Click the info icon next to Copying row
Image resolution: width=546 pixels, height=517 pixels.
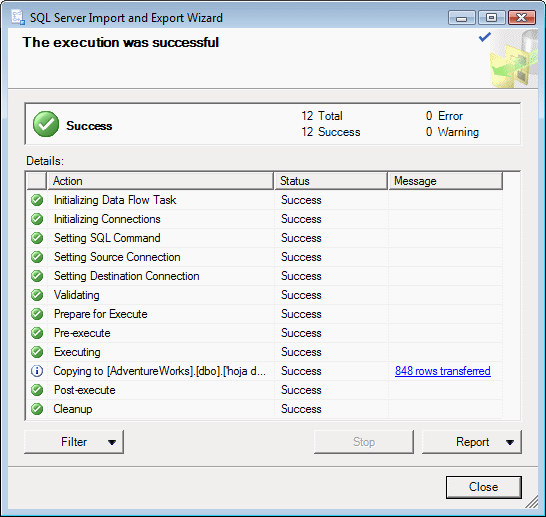pyautogui.click(x=37, y=371)
